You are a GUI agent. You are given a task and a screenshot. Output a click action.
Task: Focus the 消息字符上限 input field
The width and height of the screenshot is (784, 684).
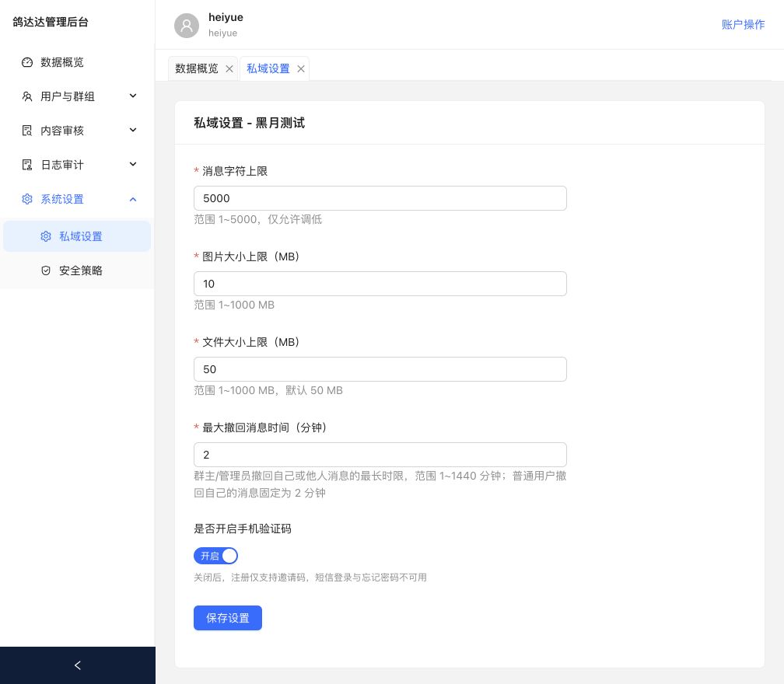pyautogui.click(x=380, y=198)
